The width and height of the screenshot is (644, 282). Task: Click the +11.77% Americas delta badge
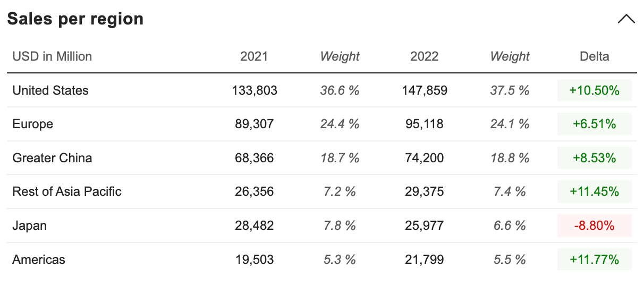tap(594, 260)
